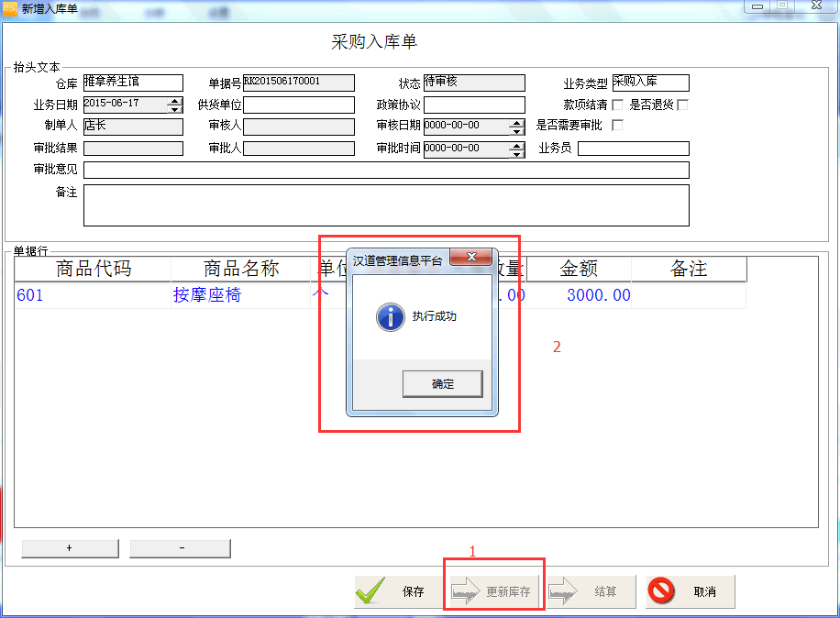Click the 商品名称 column header
This screenshot has width=840, height=618.
click(x=240, y=269)
